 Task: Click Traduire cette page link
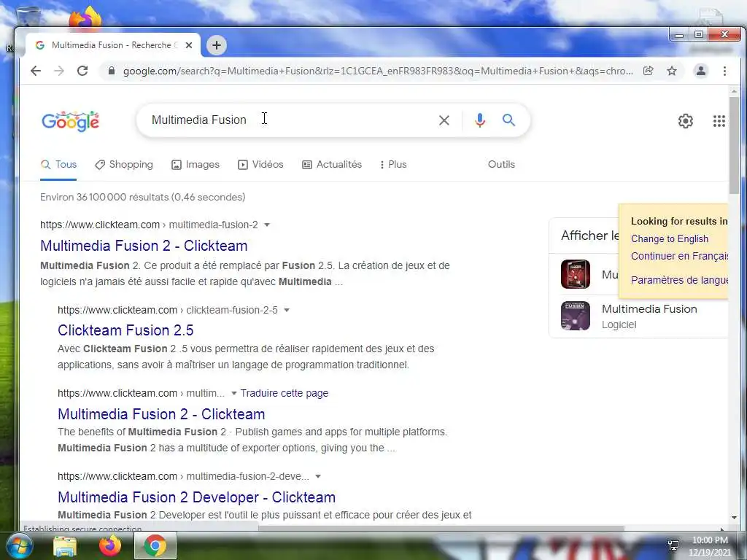tap(285, 393)
